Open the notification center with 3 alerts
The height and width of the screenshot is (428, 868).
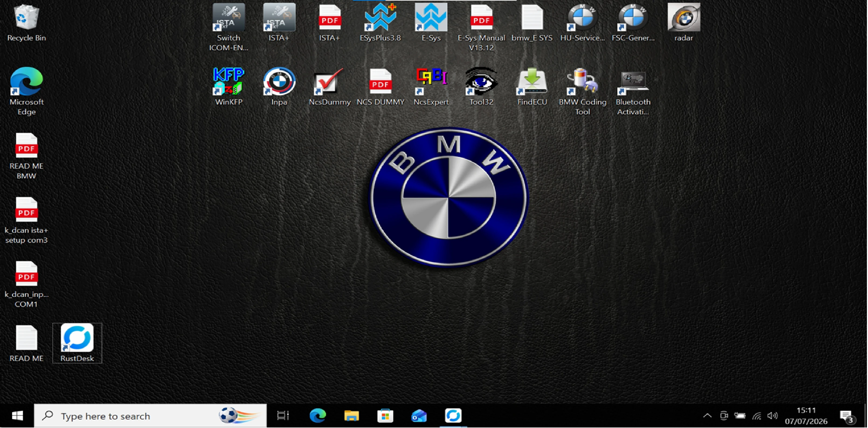(847, 416)
